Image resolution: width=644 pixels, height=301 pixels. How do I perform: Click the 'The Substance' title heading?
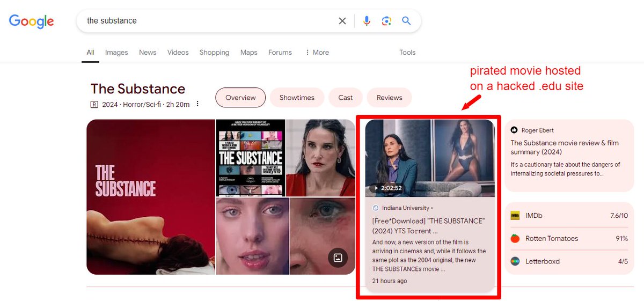(x=138, y=89)
